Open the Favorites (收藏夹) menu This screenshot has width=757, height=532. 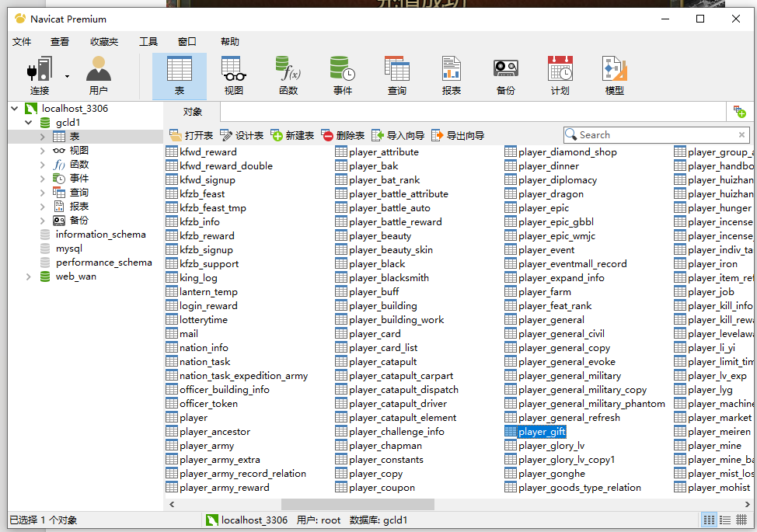104,42
